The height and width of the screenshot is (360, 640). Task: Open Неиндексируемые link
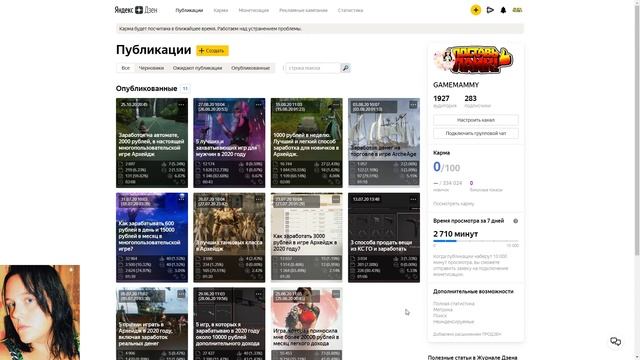453,322
